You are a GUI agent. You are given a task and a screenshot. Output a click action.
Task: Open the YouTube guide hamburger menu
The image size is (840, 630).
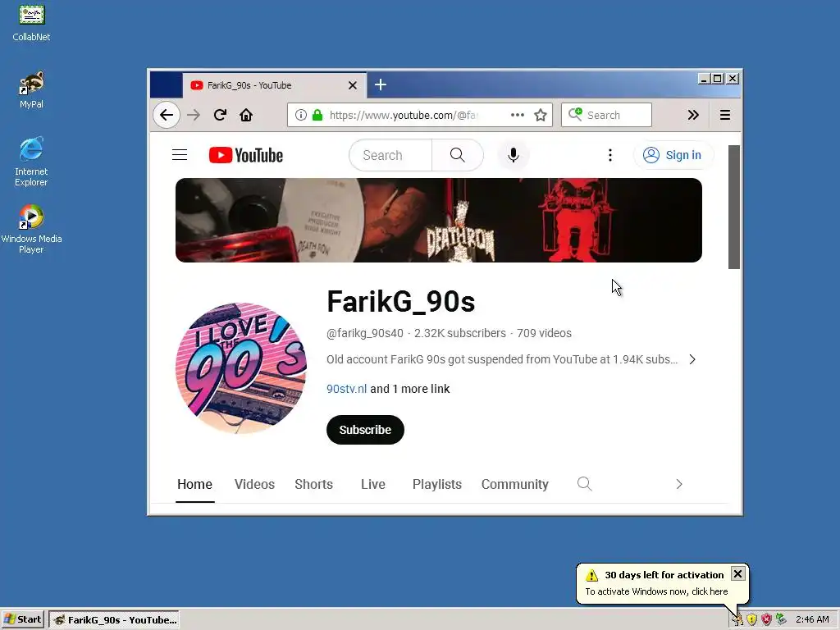pyautogui.click(x=180, y=155)
